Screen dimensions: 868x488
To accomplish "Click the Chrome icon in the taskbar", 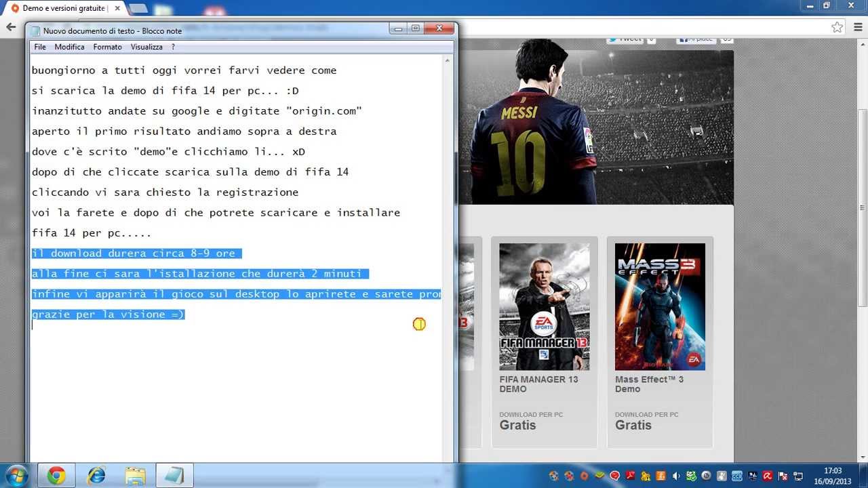I will coord(56,476).
